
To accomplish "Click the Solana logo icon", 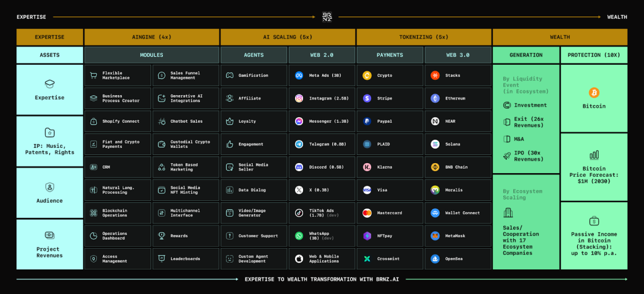I will pyautogui.click(x=435, y=144).
